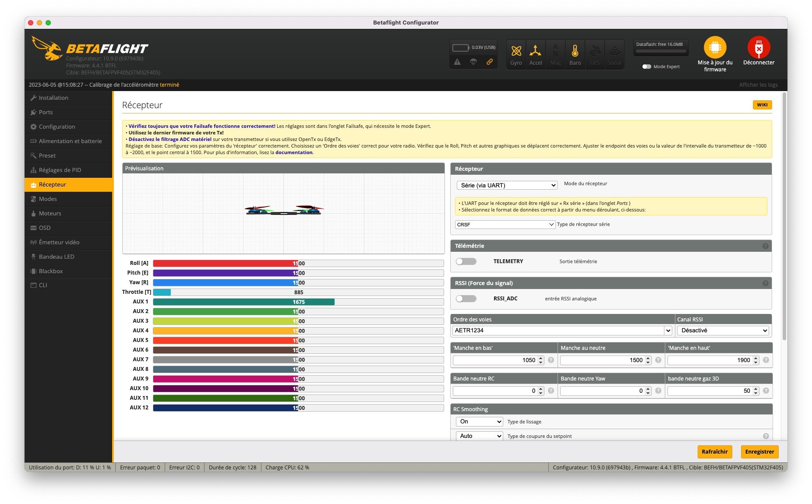Click the GPS sensor icon

[595, 51]
